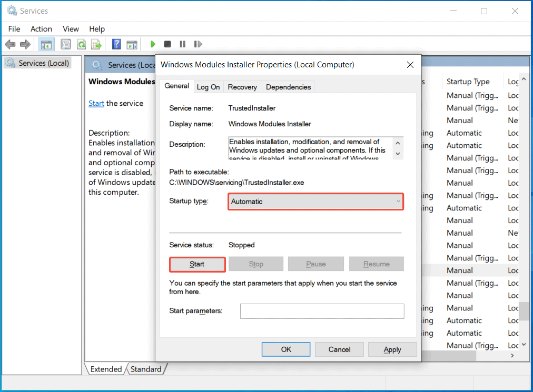Image resolution: width=533 pixels, height=392 pixels.
Task: Switch to the Log On tab
Action: point(209,86)
